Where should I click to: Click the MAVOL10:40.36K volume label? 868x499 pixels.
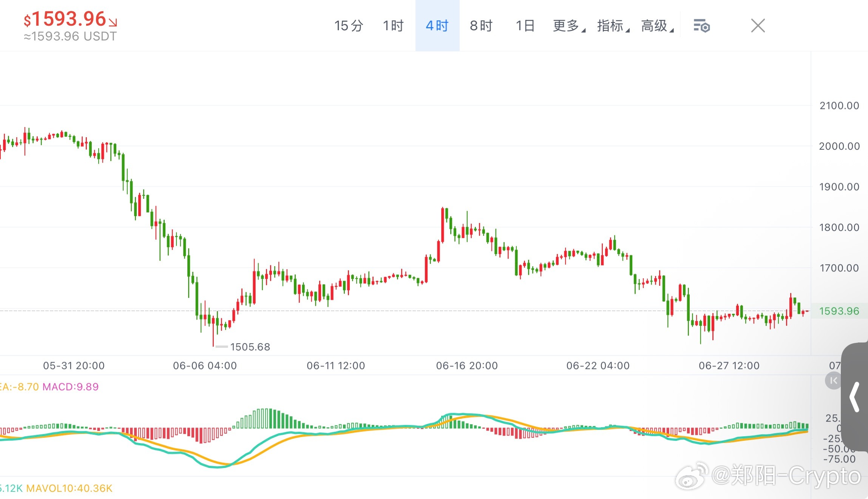69,488
